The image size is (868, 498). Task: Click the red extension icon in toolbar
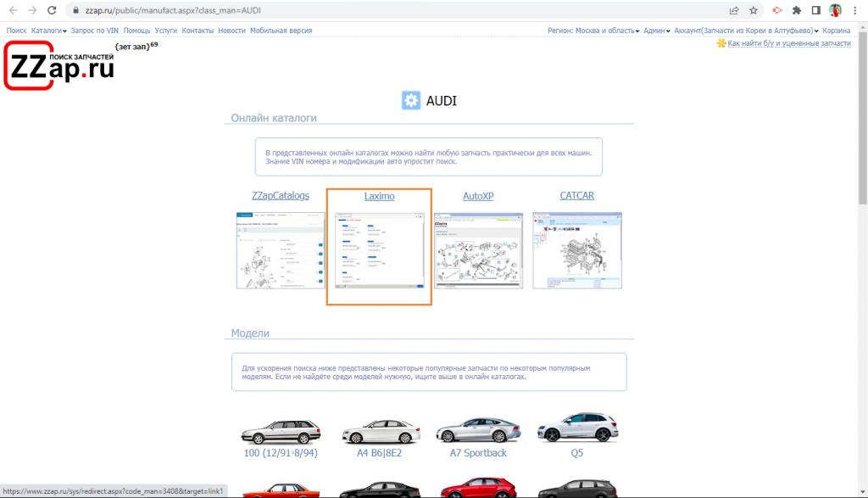click(776, 11)
